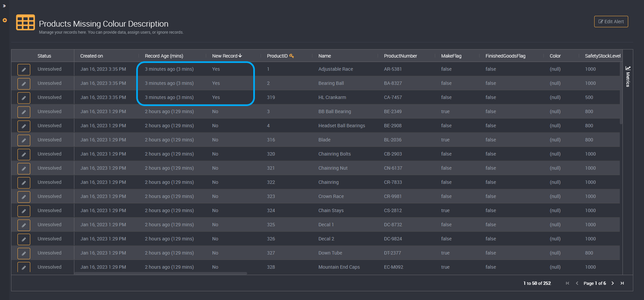The image size is (644, 300).
Task: Select product number BL-2036
Action: coord(392,140)
